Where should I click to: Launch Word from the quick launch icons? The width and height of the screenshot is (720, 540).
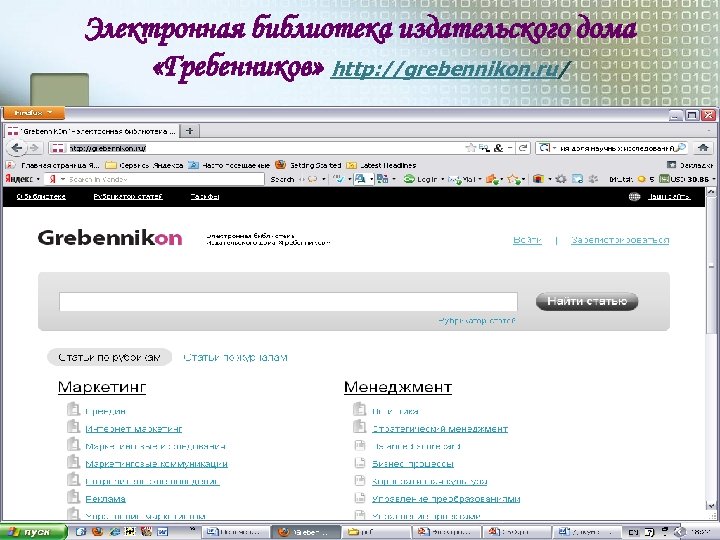coord(163,532)
